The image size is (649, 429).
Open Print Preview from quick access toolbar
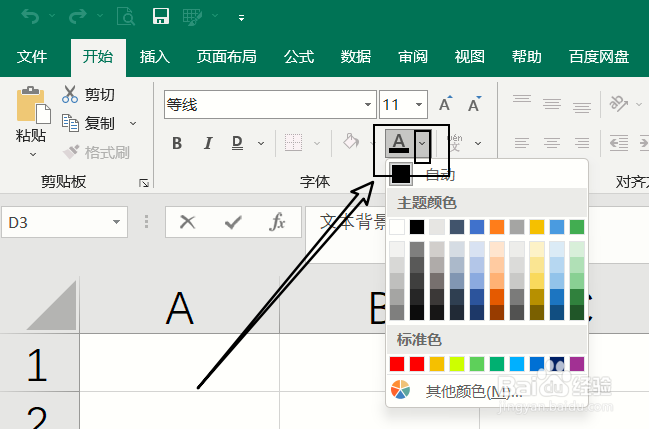click(x=126, y=17)
